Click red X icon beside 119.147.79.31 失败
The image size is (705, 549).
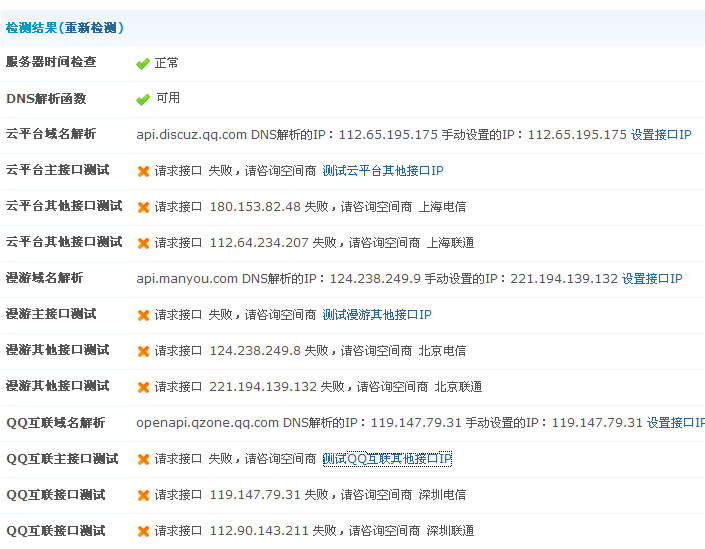click(x=143, y=495)
